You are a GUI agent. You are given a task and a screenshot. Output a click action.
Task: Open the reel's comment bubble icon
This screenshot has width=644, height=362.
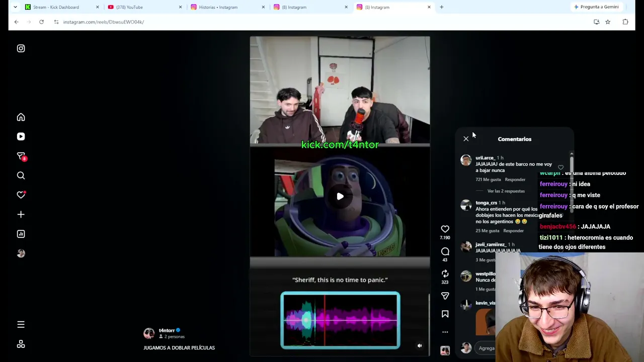click(x=445, y=251)
